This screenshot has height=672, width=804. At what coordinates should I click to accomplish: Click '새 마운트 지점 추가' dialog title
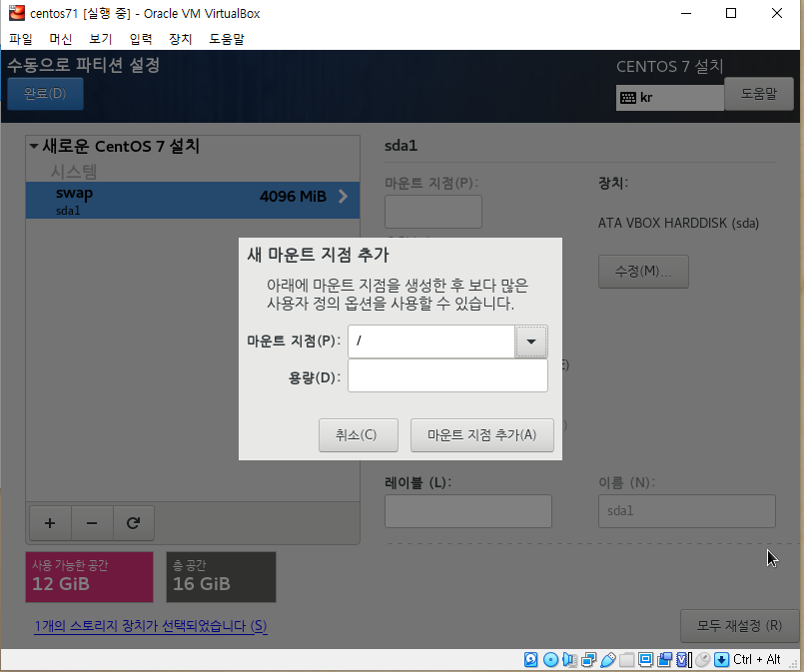point(318,255)
